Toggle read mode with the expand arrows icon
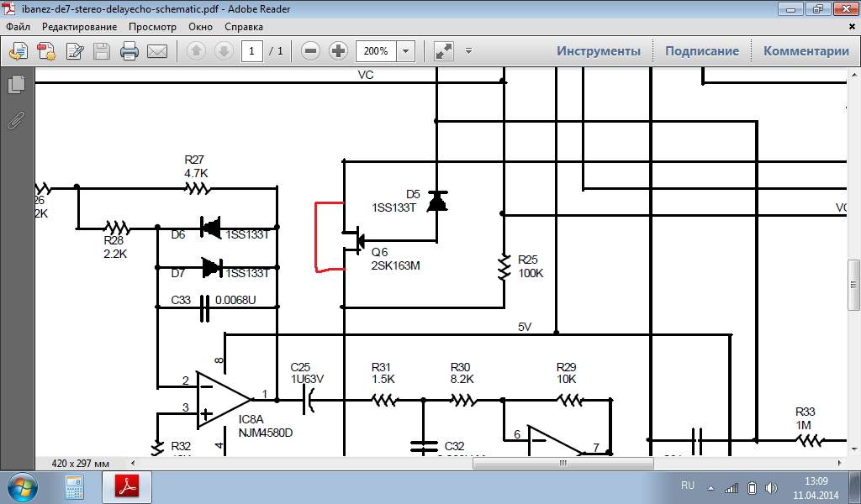 (x=443, y=51)
